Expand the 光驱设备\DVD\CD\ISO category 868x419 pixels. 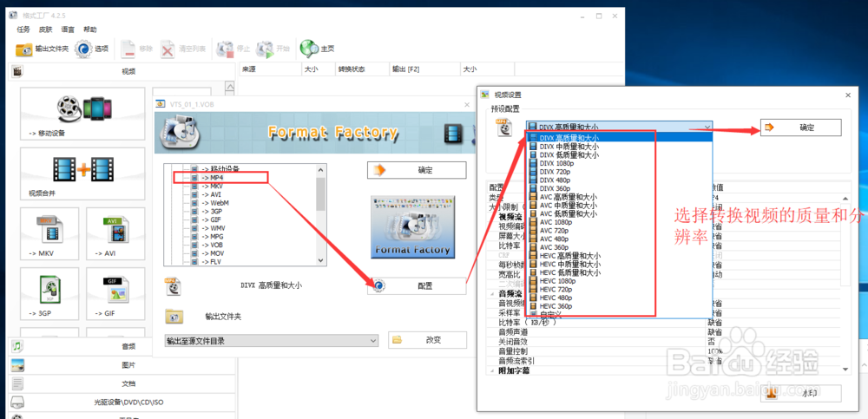pyautogui.click(x=122, y=403)
